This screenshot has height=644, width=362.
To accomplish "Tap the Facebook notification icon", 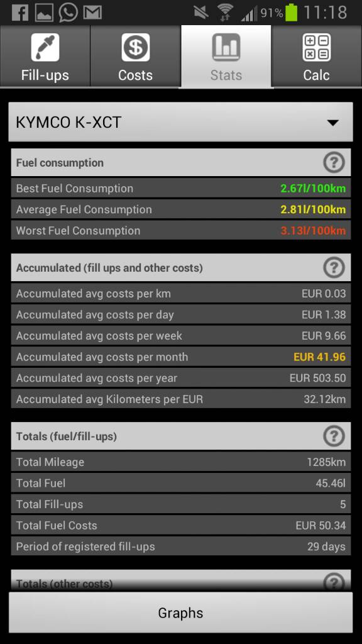I will point(19,13).
